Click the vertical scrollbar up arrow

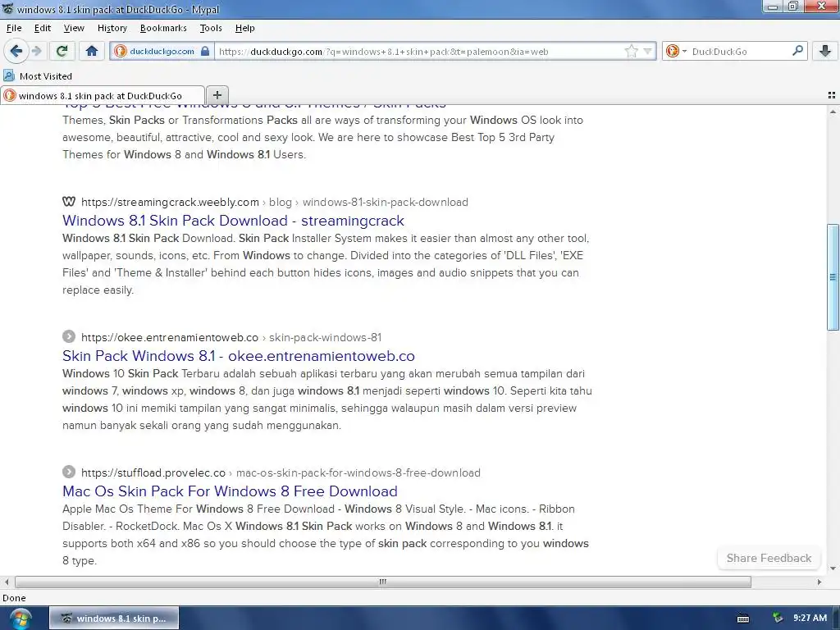tap(833, 112)
